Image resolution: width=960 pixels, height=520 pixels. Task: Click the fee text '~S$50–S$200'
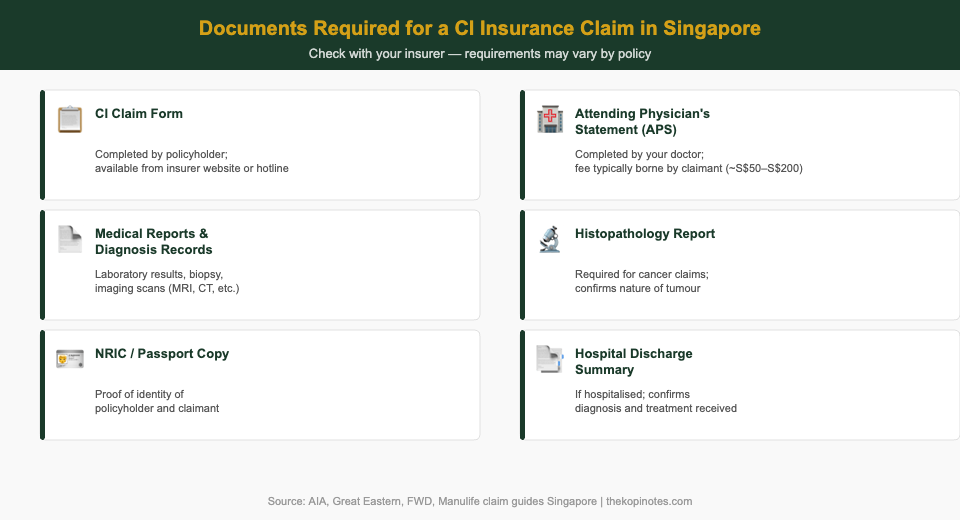point(763,168)
